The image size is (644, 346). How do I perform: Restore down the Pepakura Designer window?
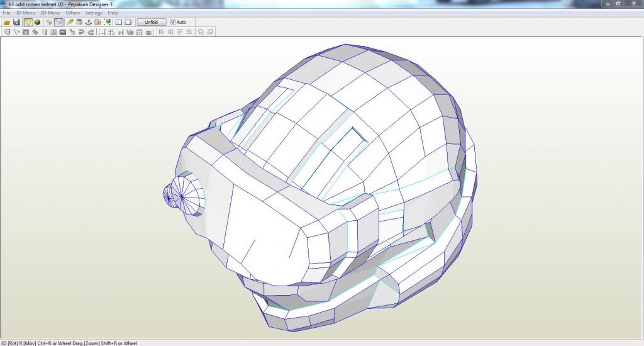point(619,3)
